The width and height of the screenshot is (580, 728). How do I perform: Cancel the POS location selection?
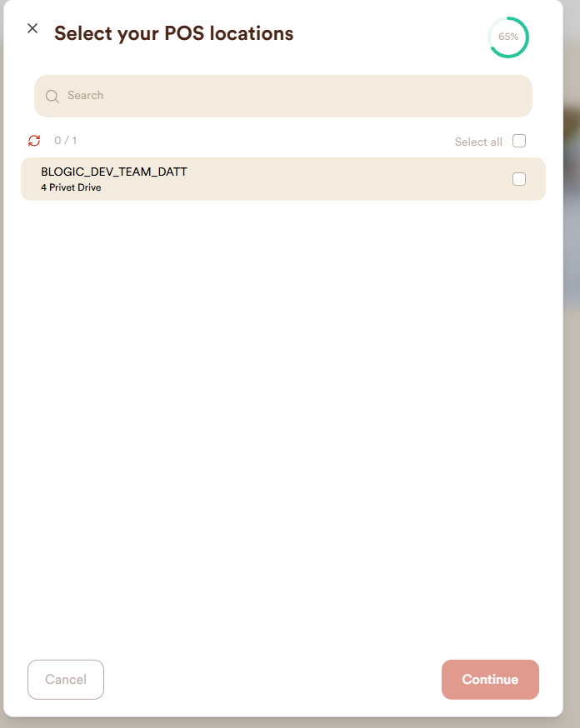[x=66, y=679]
